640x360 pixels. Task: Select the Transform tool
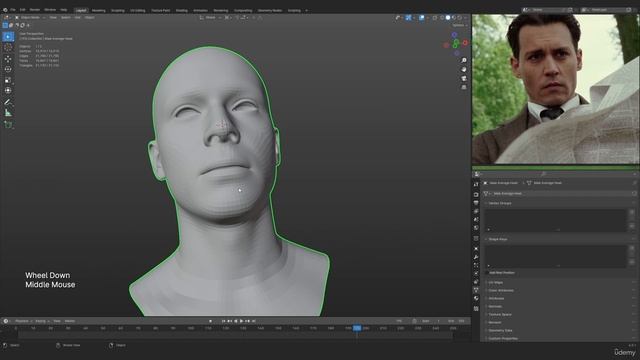coord(8,91)
